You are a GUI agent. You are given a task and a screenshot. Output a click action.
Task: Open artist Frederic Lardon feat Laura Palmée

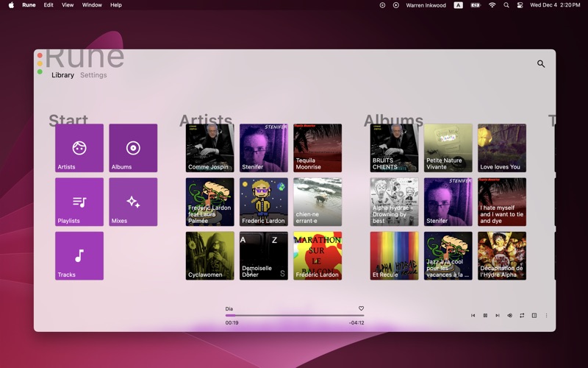[x=209, y=202]
